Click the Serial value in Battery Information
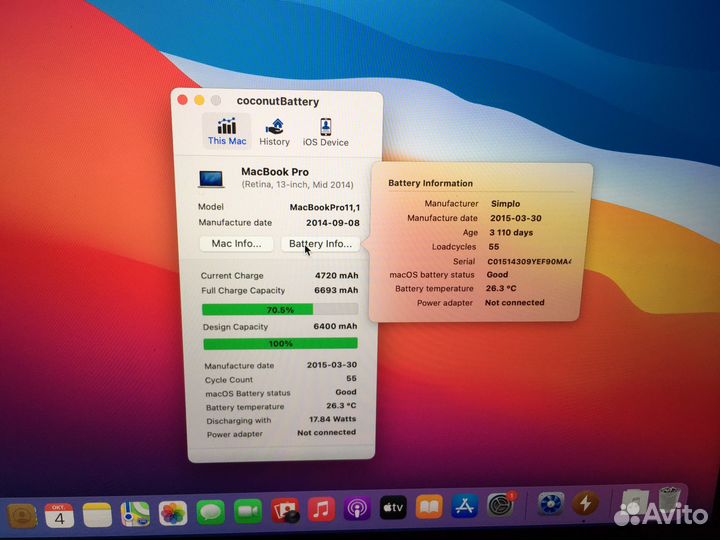This screenshot has height=540, width=720. click(529, 261)
